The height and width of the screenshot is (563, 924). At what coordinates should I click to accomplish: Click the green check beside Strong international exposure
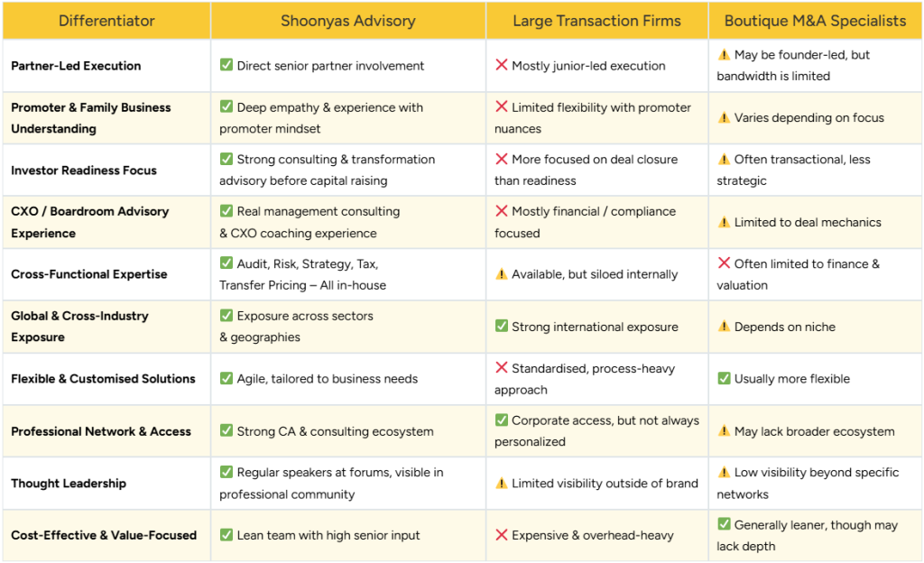tap(502, 326)
